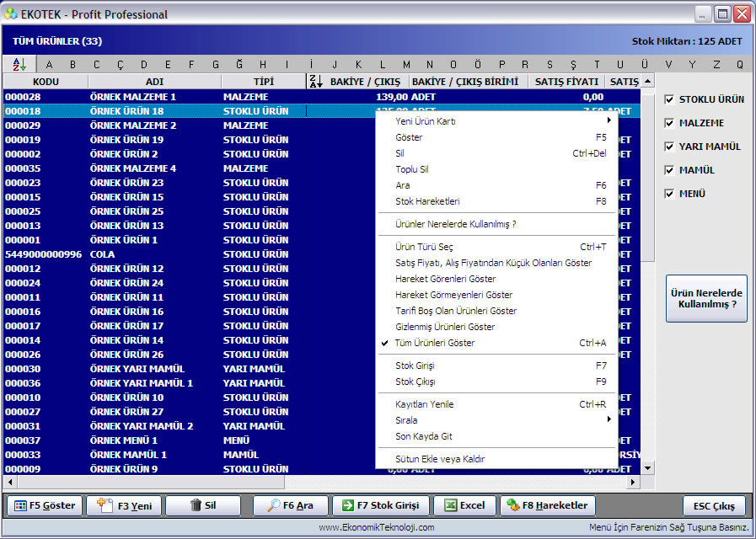Toggle the MAMÜL checkbox

pyautogui.click(x=668, y=170)
